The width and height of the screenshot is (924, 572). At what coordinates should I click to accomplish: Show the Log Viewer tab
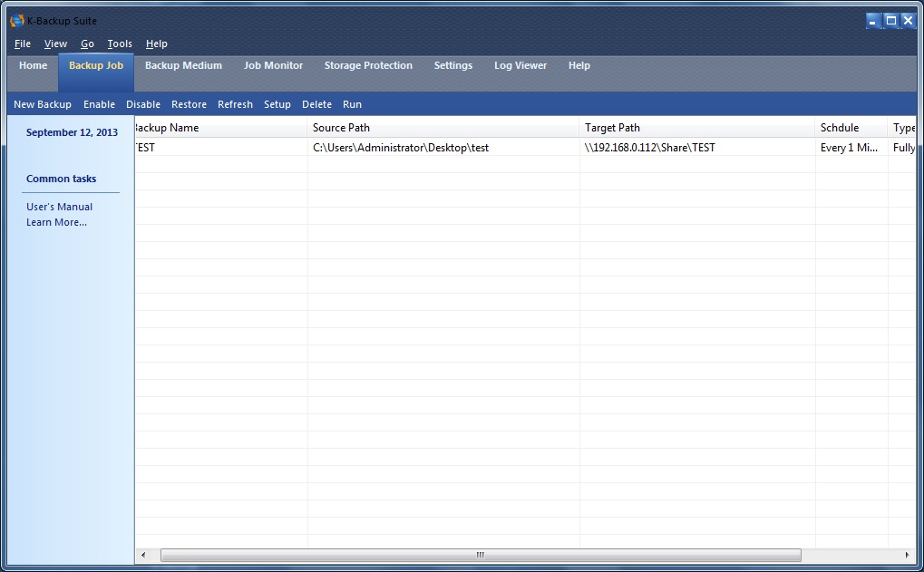[520, 65]
